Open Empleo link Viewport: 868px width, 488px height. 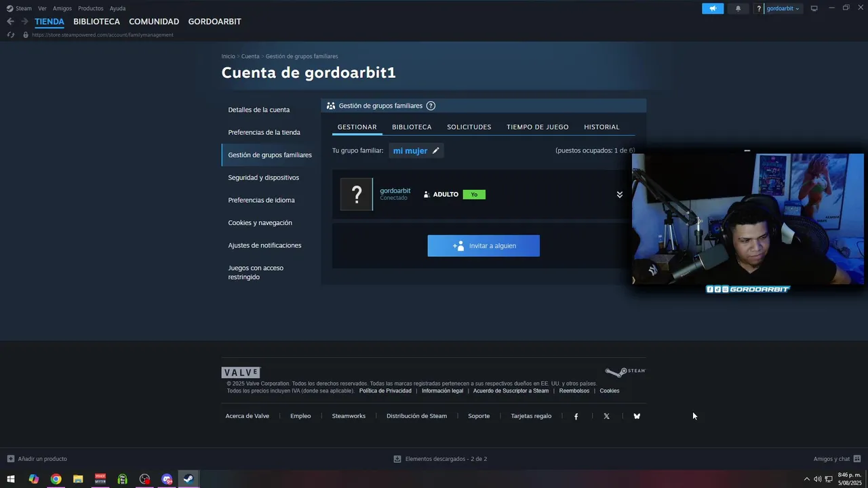pyautogui.click(x=300, y=416)
